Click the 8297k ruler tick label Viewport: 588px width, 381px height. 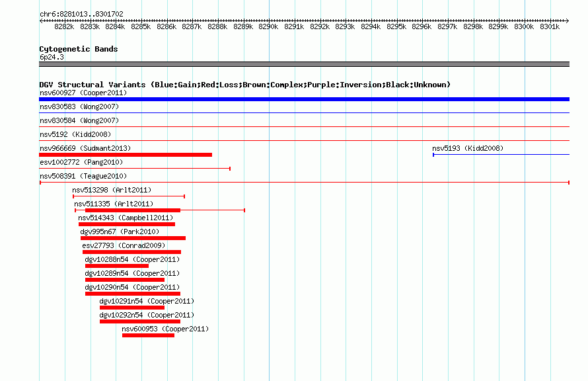click(447, 26)
